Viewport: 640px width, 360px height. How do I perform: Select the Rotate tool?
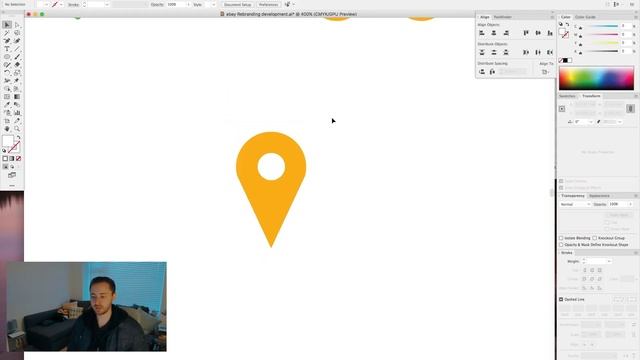pyautogui.click(x=7, y=73)
